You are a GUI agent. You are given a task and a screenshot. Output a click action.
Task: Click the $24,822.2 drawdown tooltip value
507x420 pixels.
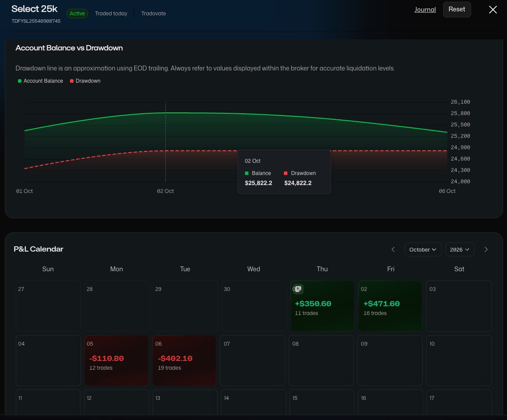[298, 183]
